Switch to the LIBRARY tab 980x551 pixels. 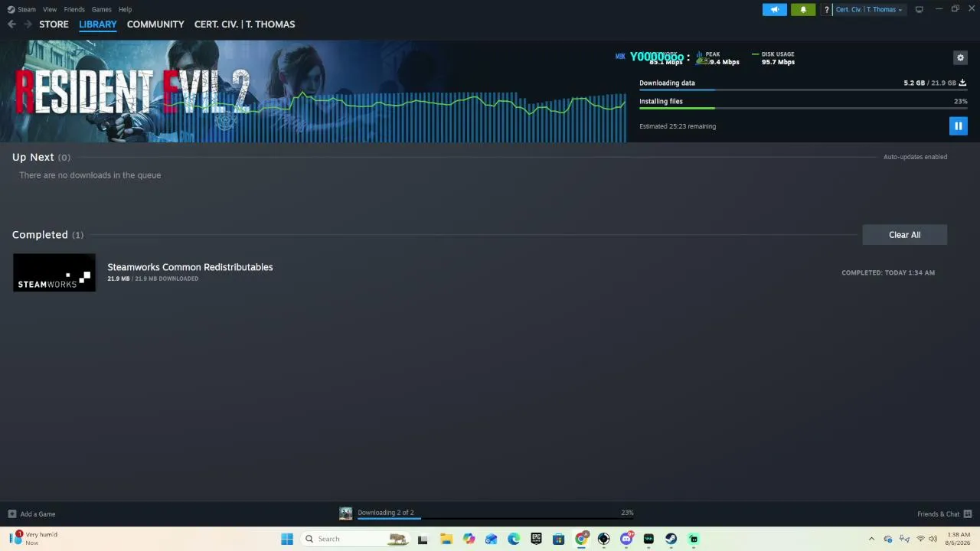pyautogui.click(x=98, y=24)
